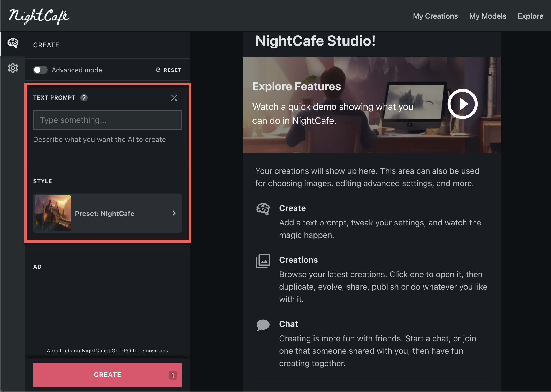Click the Type something prompt field

(107, 120)
